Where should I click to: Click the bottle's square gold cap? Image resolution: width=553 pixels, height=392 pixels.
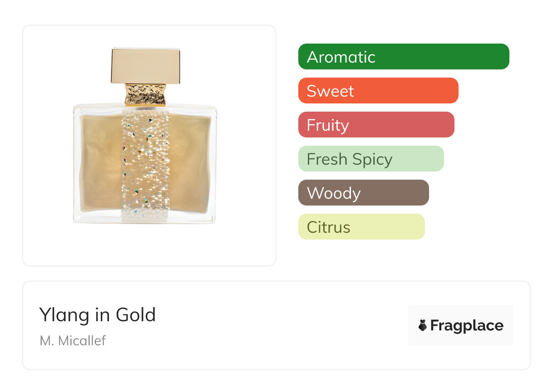click(x=145, y=66)
